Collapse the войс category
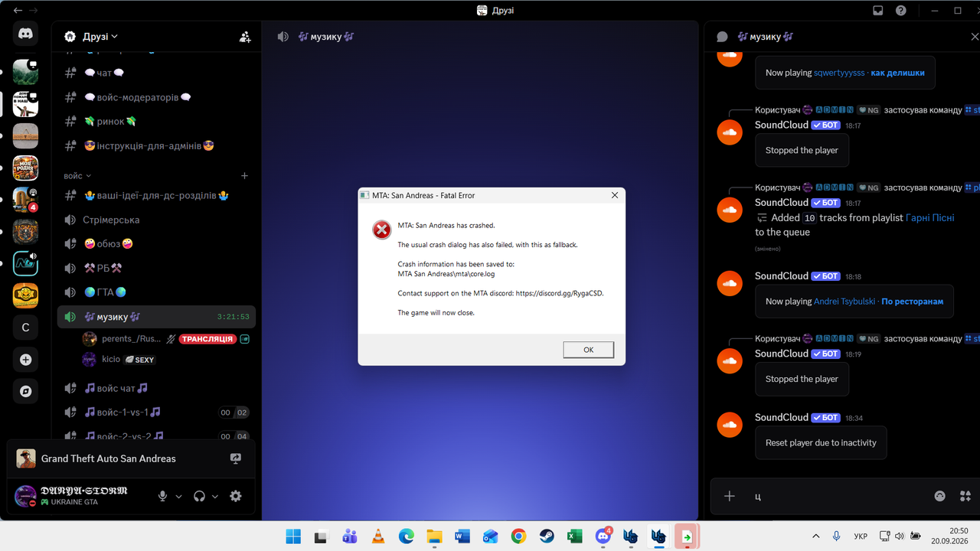Screen dimensions: 980x551 tap(77, 176)
